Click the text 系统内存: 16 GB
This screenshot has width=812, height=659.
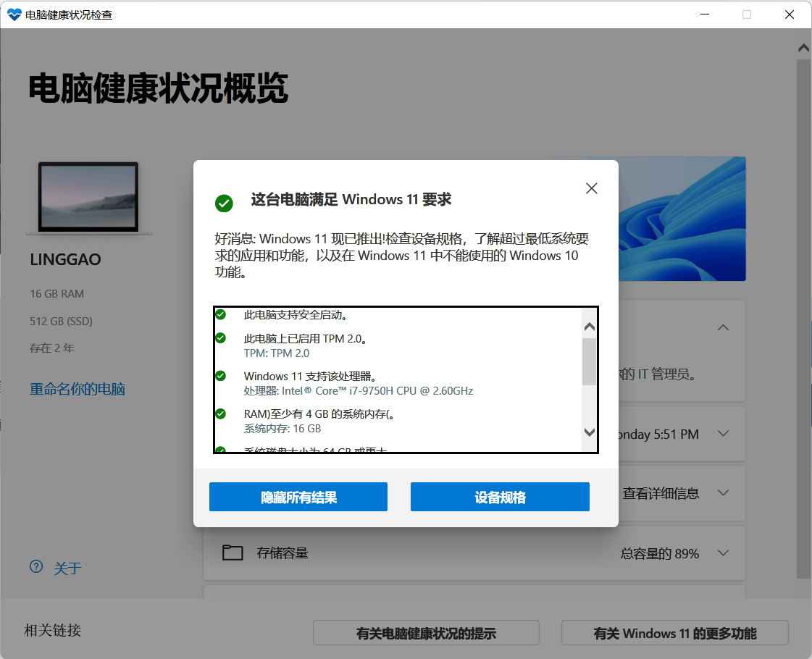pyautogui.click(x=282, y=429)
